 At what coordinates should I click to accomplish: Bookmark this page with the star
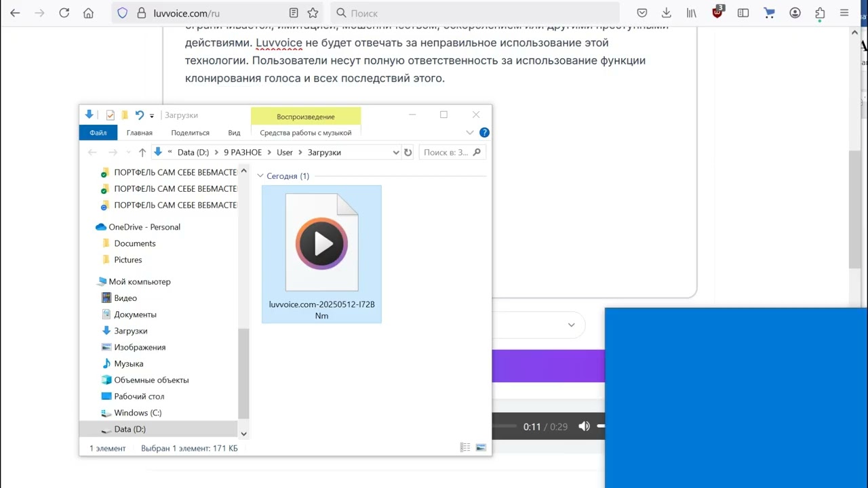[x=313, y=13]
